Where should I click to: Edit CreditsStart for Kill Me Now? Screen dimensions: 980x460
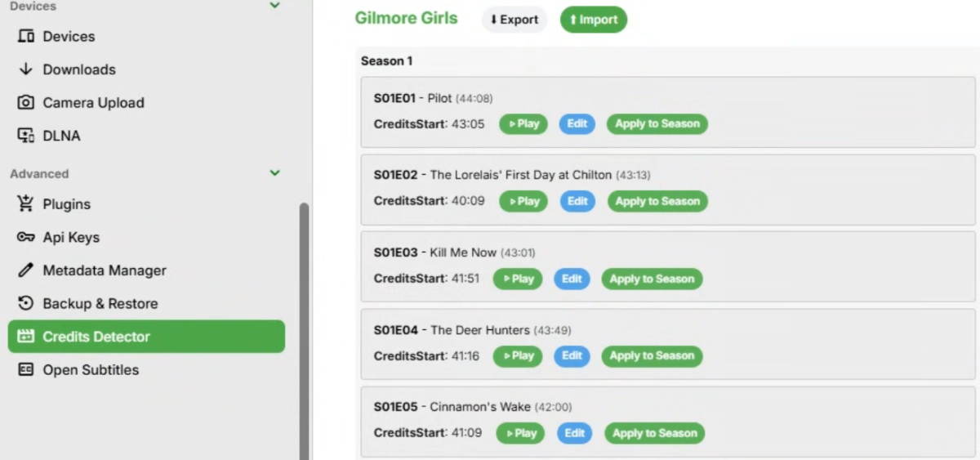[x=572, y=279]
